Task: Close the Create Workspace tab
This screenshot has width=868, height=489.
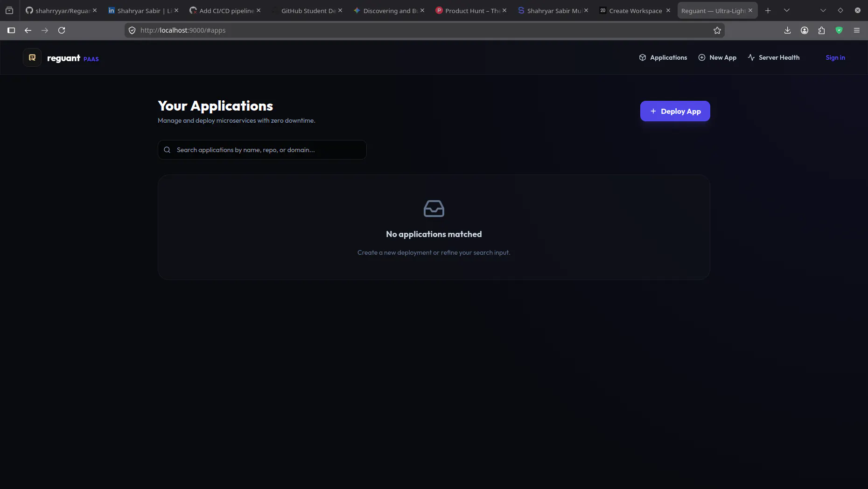Action: 668,10
